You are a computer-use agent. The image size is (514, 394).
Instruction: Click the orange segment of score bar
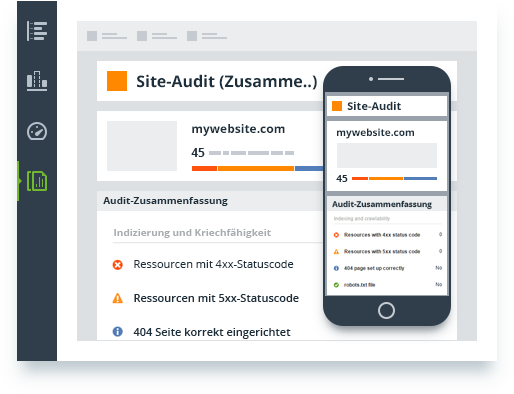click(256, 169)
